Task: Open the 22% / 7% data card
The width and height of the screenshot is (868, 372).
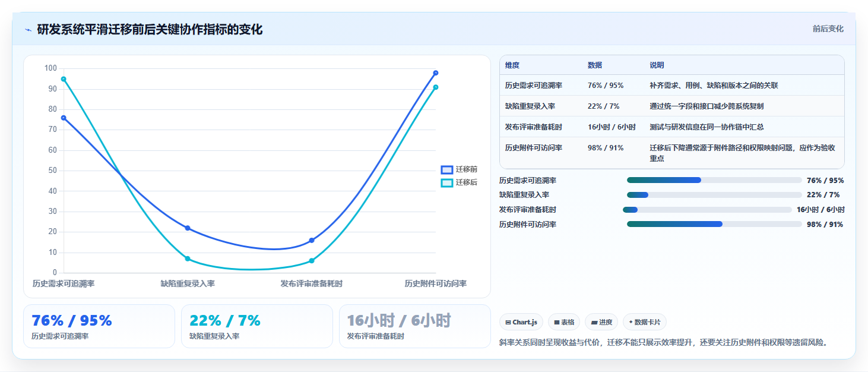Action: [x=257, y=326]
